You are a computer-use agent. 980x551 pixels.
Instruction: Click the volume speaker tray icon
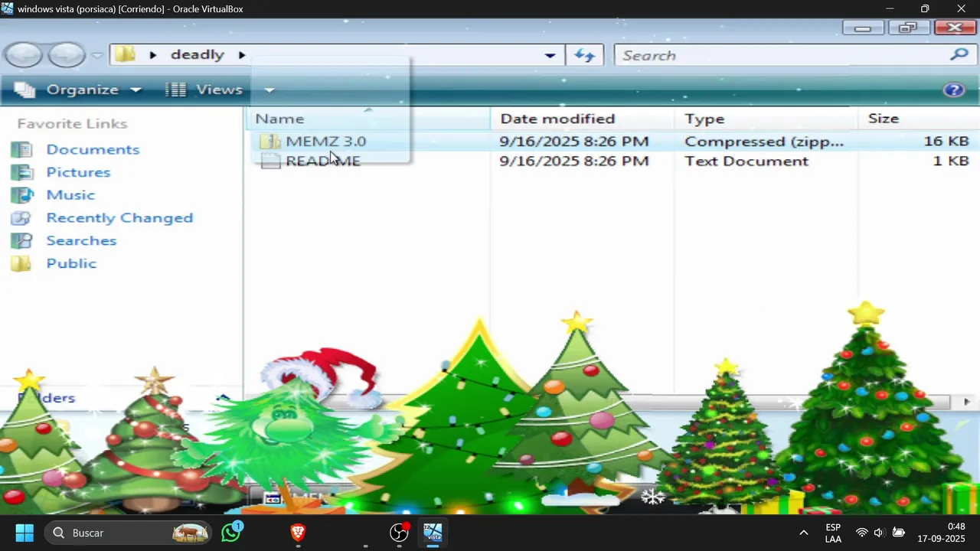click(879, 533)
